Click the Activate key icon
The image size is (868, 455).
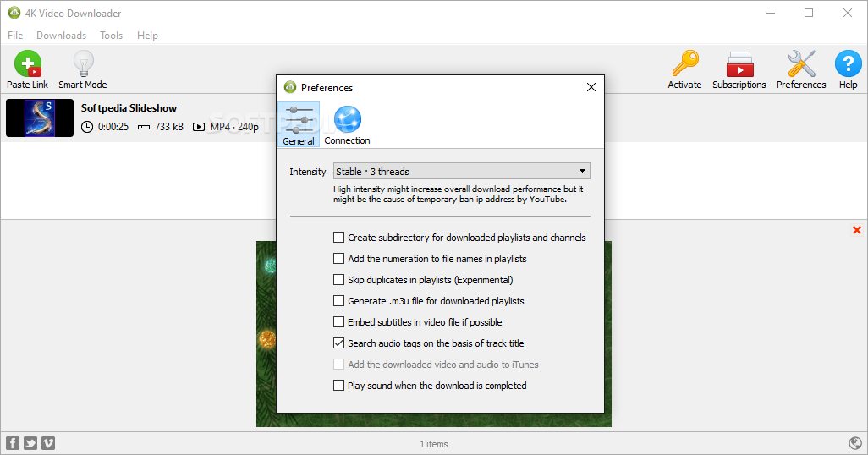(685, 63)
